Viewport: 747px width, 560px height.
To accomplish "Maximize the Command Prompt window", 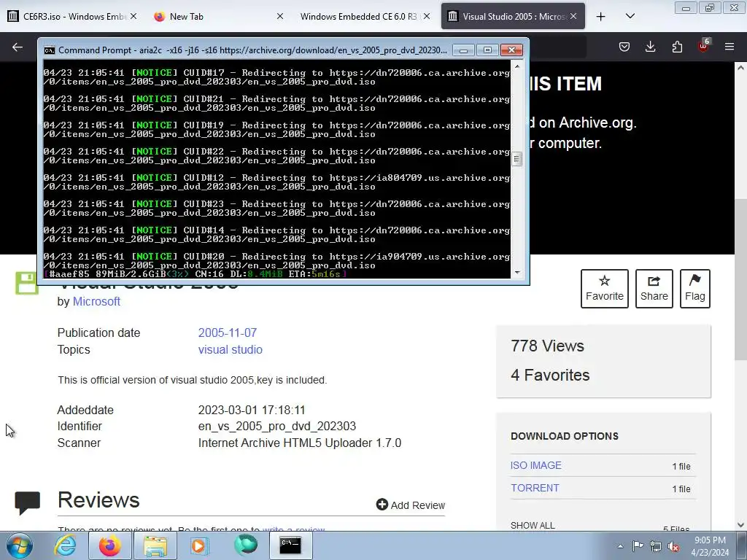I will pyautogui.click(x=487, y=50).
